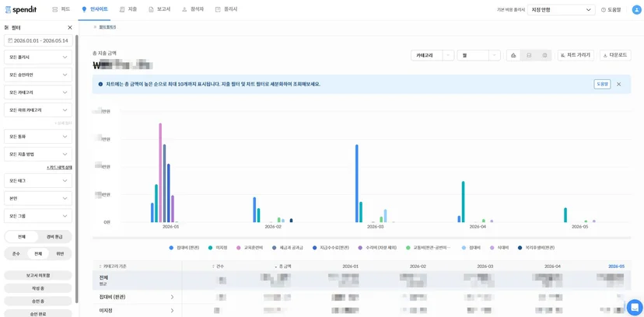Switch to the middle chart type icon
644x317 pixels.
[x=529, y=55]
